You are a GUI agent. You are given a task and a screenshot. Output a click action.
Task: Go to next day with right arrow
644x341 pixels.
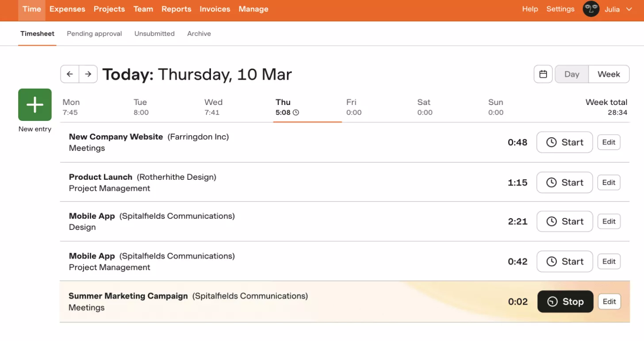[x=88, y=74]
